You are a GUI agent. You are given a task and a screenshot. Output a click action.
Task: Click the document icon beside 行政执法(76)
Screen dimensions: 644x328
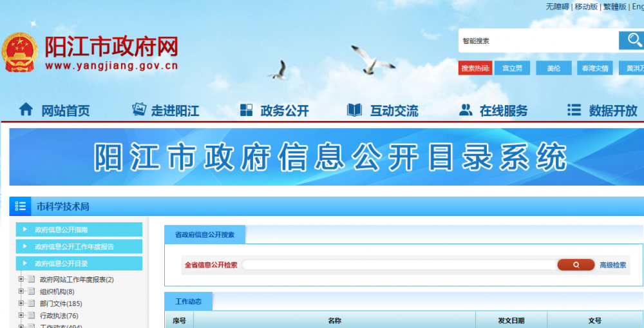click(x=31, y=315)
